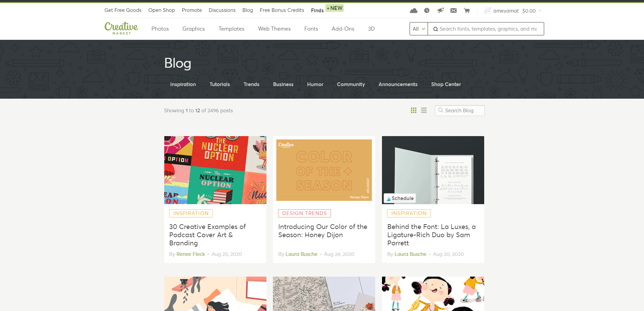The height and width of the screenshot is (311, 644).
Task: Open the cartoon girl illustration thumbnail
Action: click(433, 294)
